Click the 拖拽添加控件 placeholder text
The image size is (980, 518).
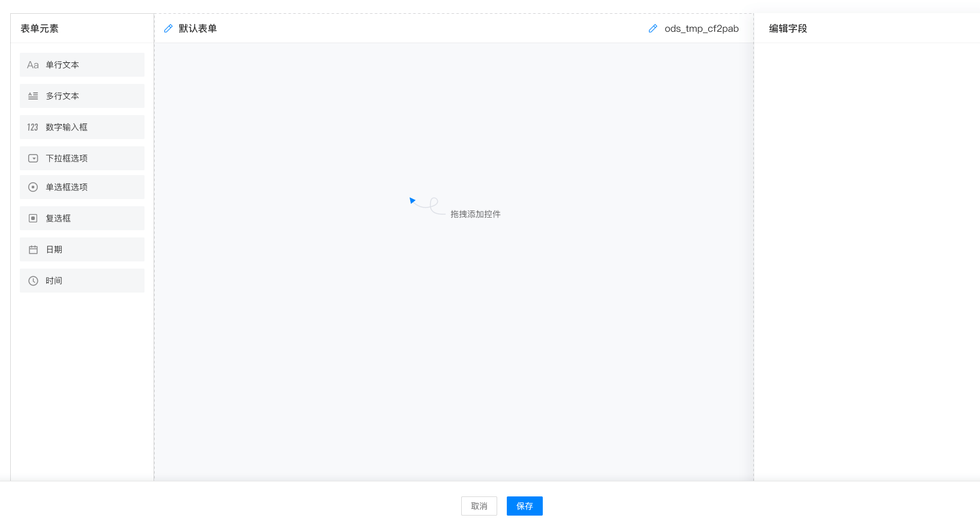pyautogui.click(x=475, y=214)
